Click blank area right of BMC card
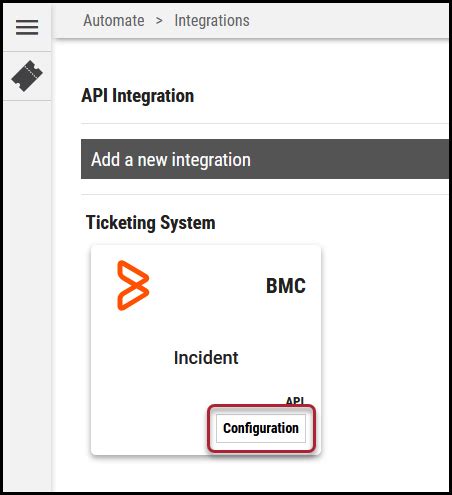The image size is (452, 495). (383, 350)
